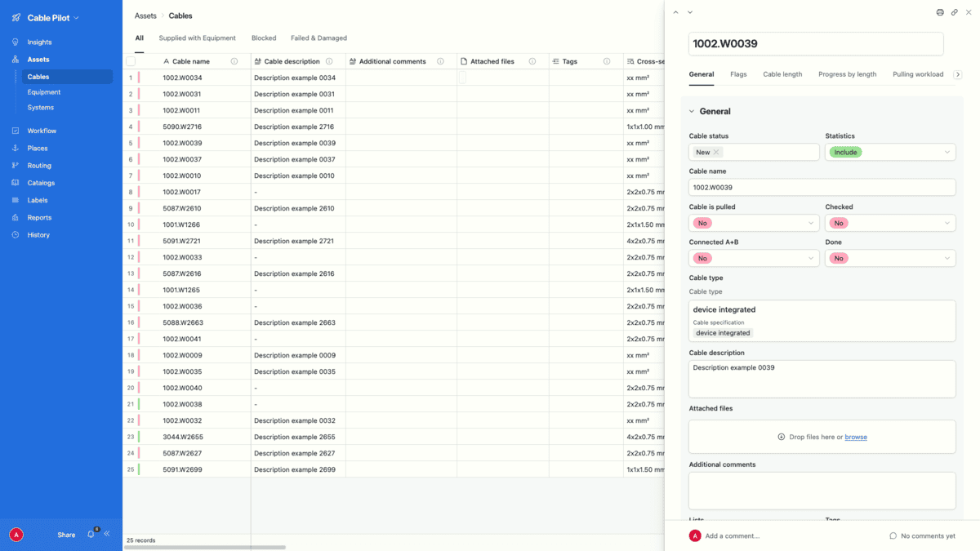Print the record with printer icon

coord(940,12)
